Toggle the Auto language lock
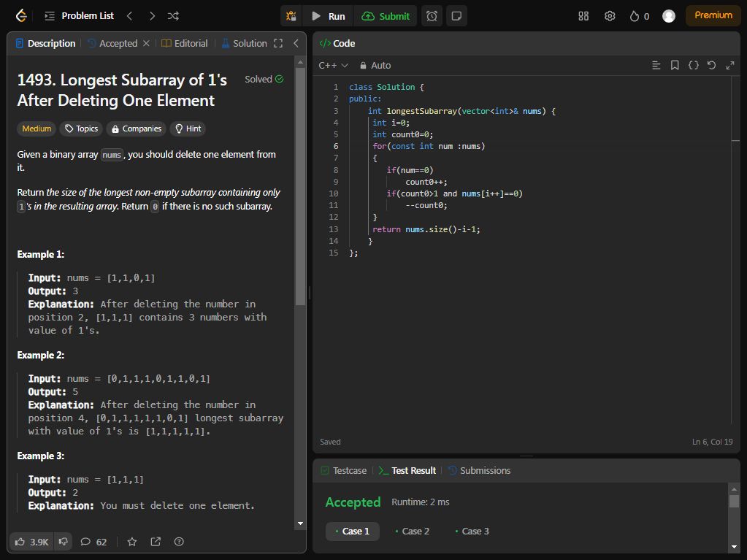Screen dimensions: 747x560 click(375, 66)
